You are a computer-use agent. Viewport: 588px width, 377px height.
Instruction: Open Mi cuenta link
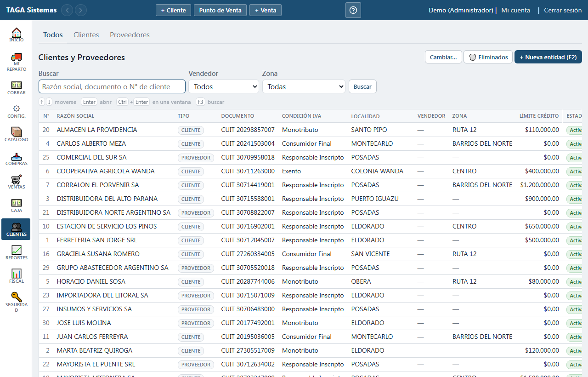tap(515, 10)
